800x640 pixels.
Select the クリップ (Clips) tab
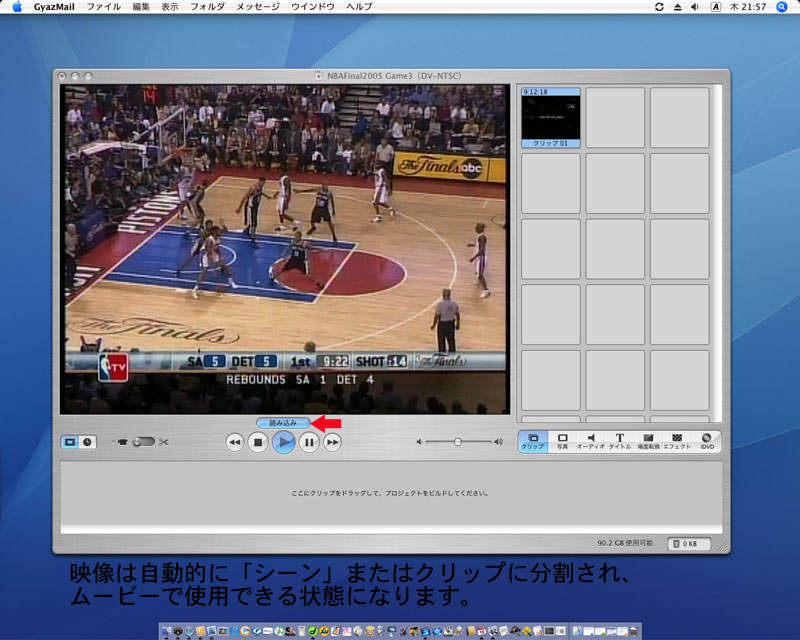pos(532,441)
